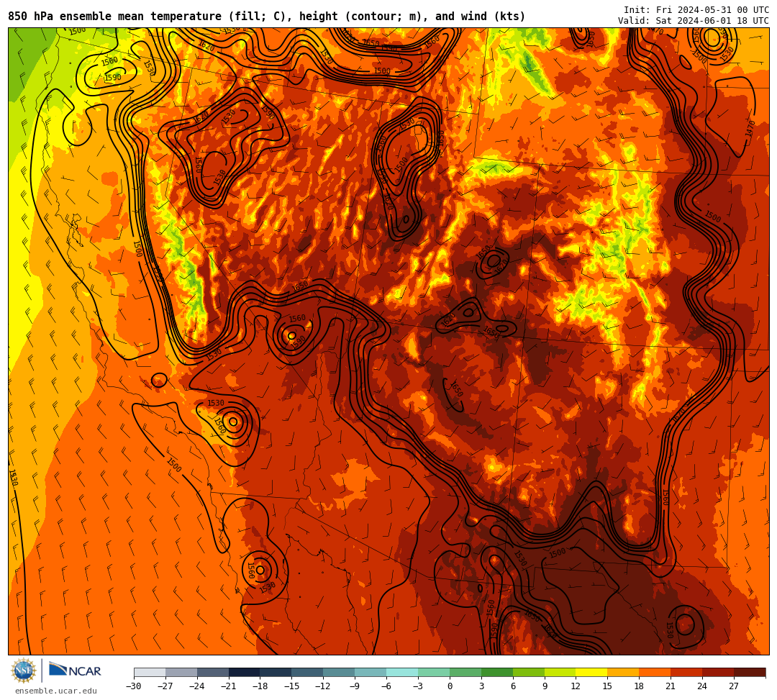Click the positive 9 colorbar label

(x=545, y=686)
